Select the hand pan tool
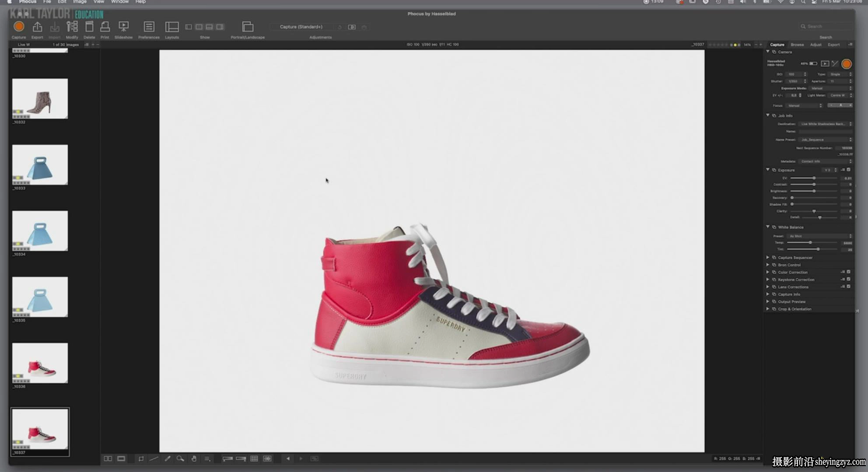The width and height of the screenshot is (868, 472). pyautogui.click(x=194, y=458)
